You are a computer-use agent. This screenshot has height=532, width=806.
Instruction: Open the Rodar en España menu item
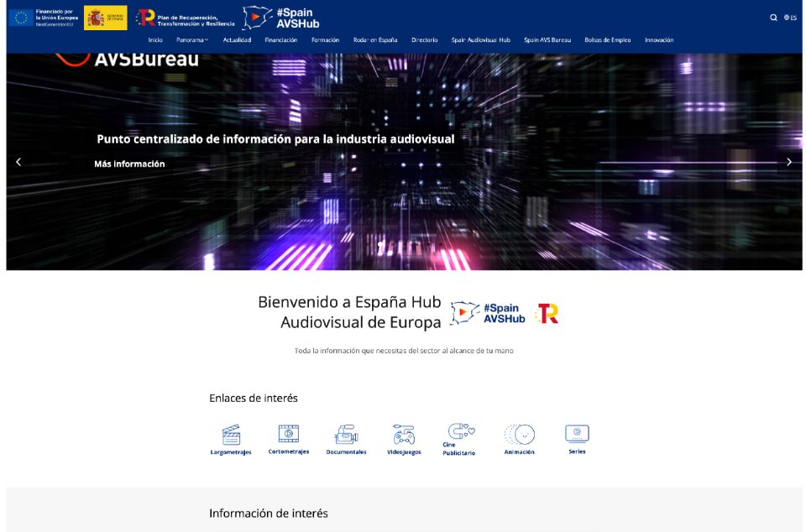375,40
